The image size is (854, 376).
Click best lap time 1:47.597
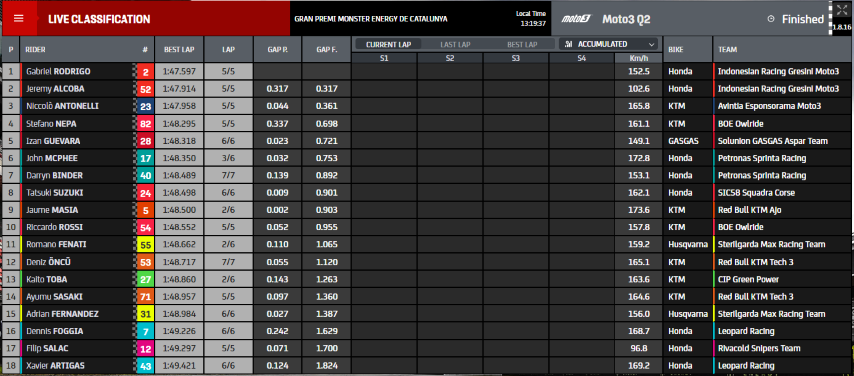coord(179,71)
